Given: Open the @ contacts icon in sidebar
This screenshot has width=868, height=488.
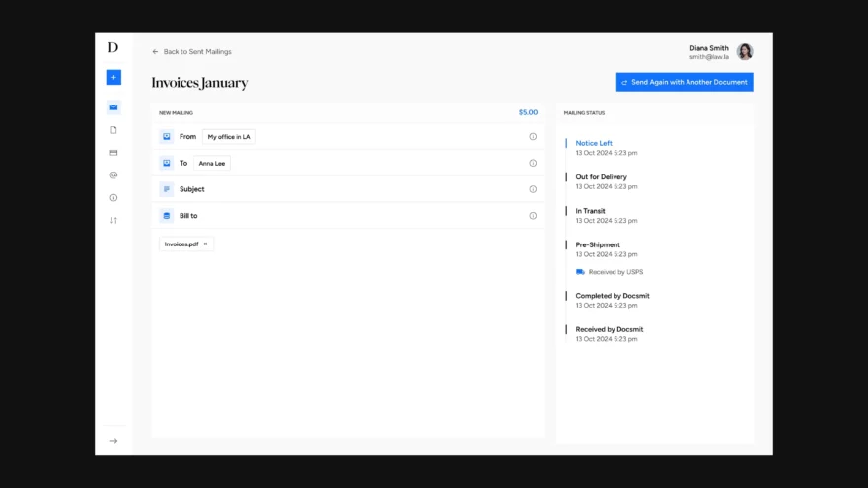Looking at the screenshot, I should 113,174.
